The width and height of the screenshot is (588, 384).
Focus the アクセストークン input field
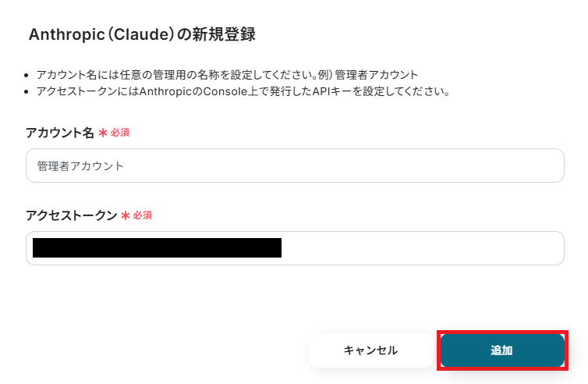click(421, 248)
